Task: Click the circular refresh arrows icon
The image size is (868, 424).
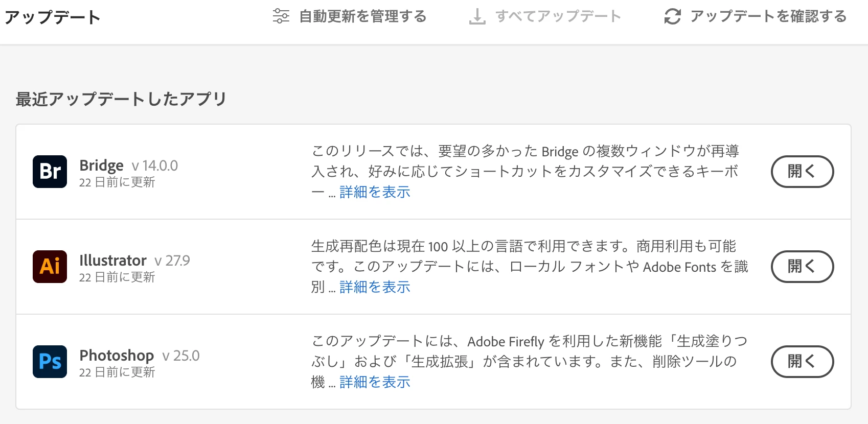Action: click(672, 16)
